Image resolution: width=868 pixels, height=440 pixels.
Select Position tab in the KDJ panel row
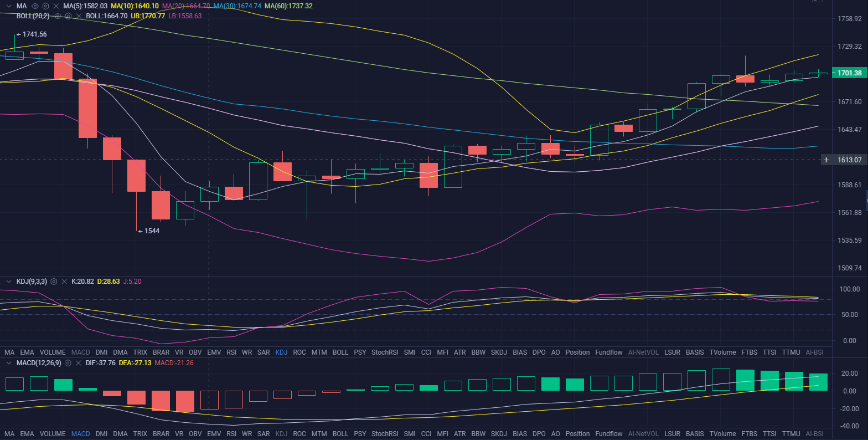point(578,352)
